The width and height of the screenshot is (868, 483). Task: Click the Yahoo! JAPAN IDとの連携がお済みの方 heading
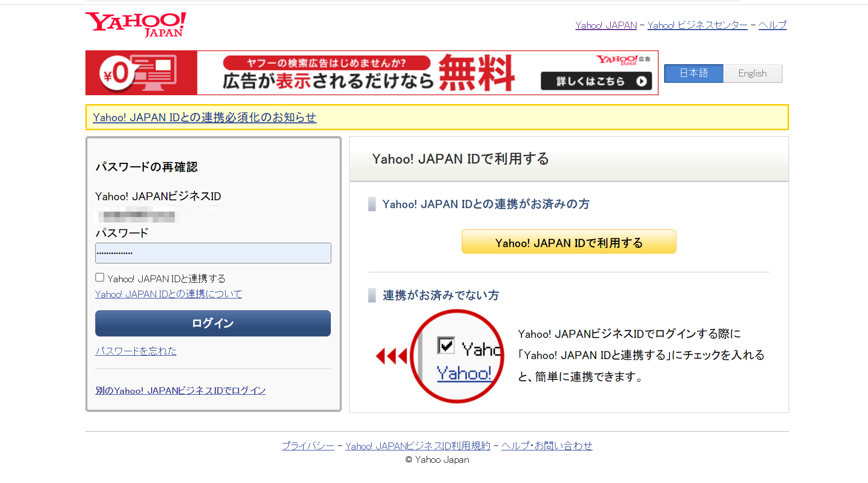[x=486, y=204]
